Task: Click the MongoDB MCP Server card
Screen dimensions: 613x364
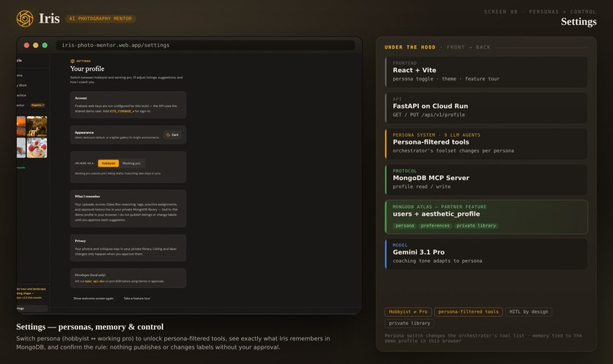Action: 486,179
